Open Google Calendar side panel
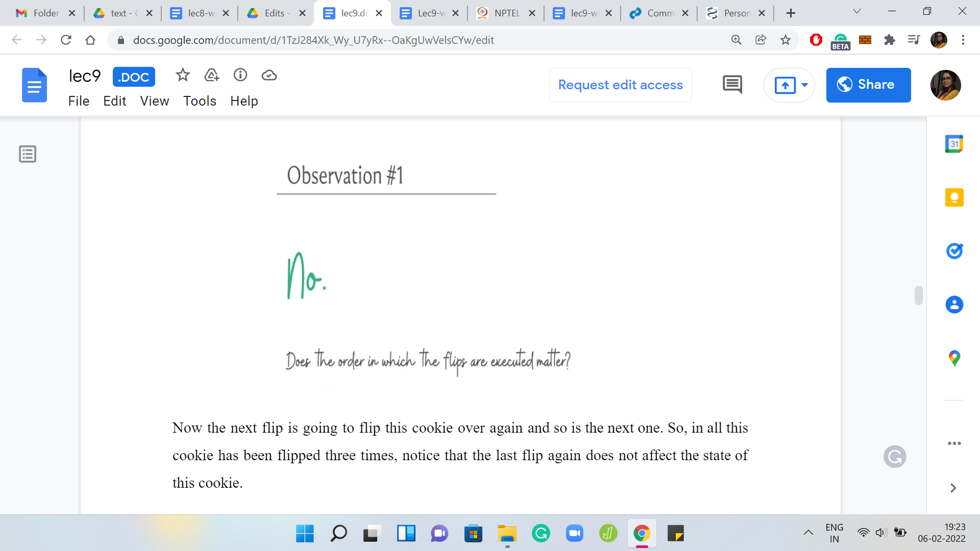Image resolution: width=980 pixels, height=551 pixels. 954,144
